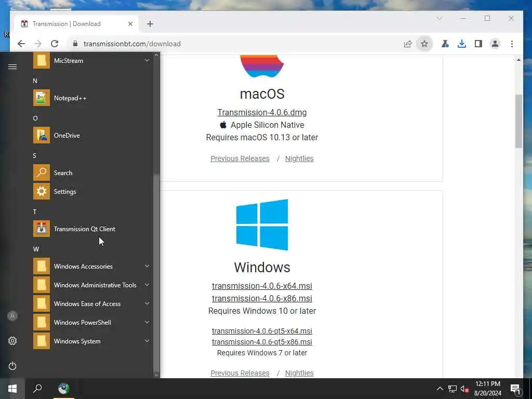The height and width of the screenshot is (399, 532).
Task: Open the browser downloads icon
Action: (x=461, y=44)
